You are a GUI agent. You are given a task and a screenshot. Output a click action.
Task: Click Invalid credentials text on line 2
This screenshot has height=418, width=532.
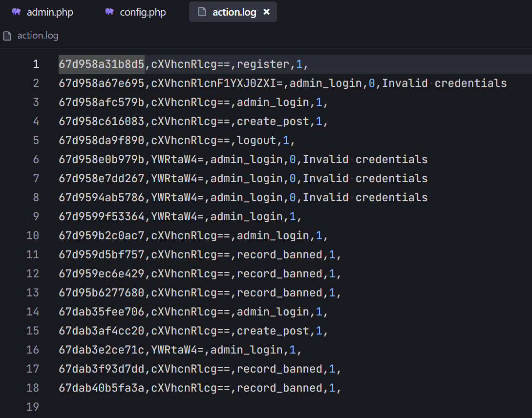click(x=444, y=83)
